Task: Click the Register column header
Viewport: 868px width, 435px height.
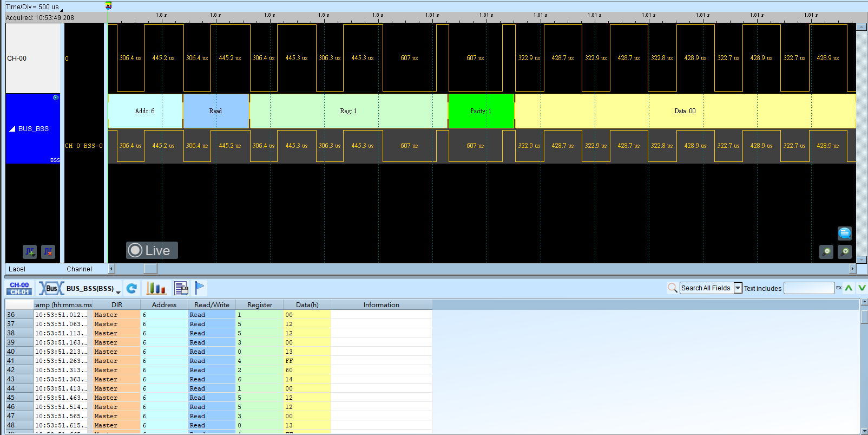Action: point(260,305)
